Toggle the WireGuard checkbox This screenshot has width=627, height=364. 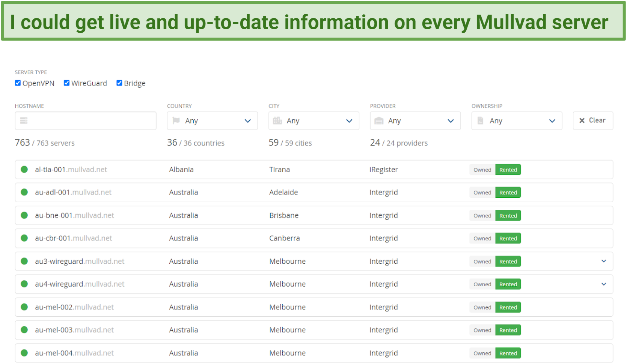(67, 83)
